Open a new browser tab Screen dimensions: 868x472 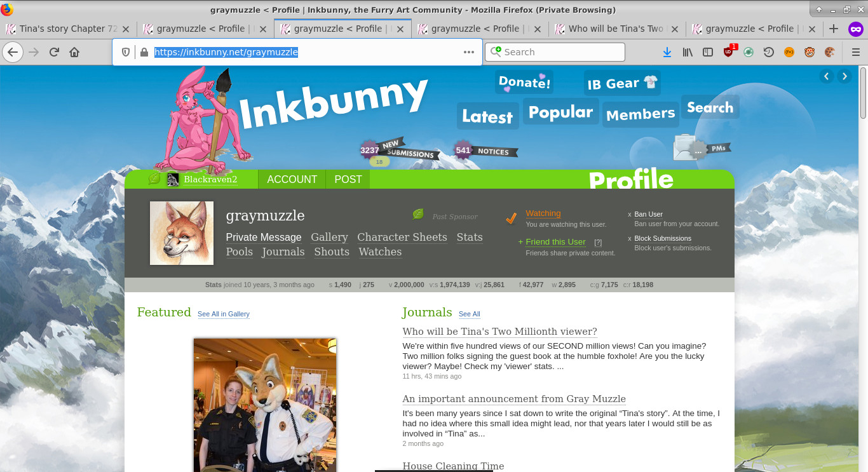coord(834,29)
